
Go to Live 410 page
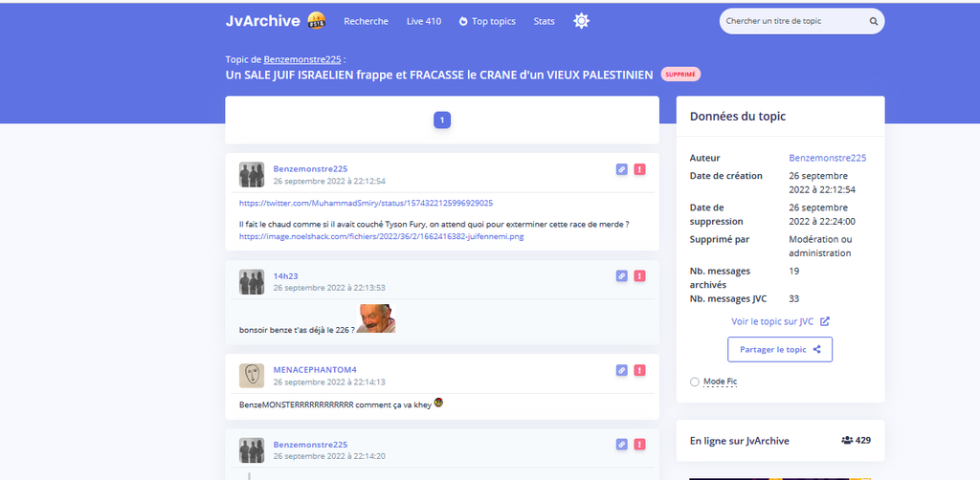[423, 21]
